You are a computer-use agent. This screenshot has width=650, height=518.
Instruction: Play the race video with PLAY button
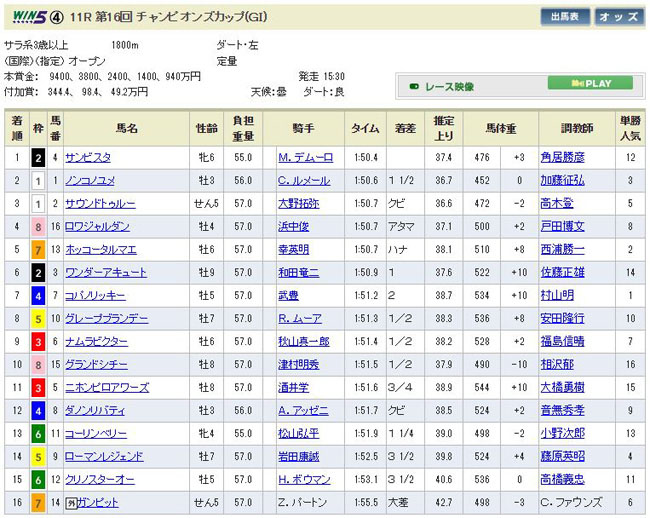coord(594,84)
